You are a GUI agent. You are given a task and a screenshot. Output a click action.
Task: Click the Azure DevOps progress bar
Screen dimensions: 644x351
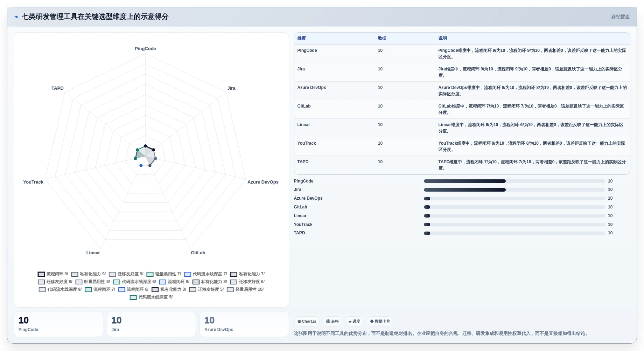point(514,198)
